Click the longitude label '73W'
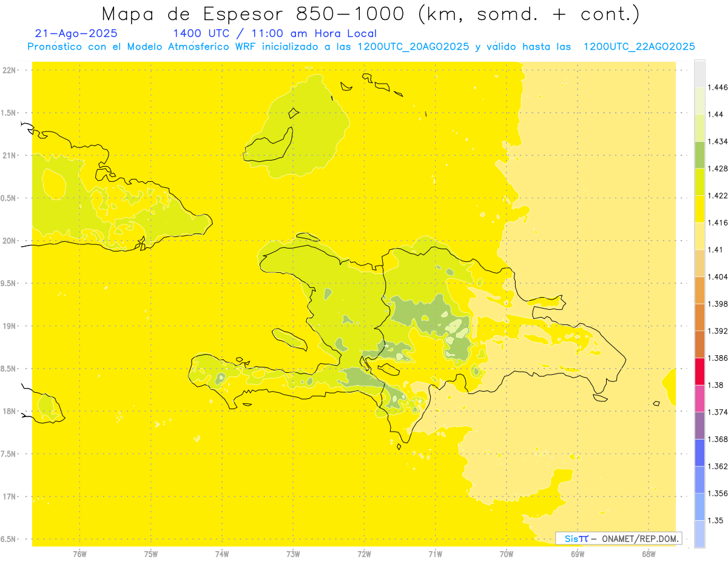The image size is (728, 562). point(293,554)
